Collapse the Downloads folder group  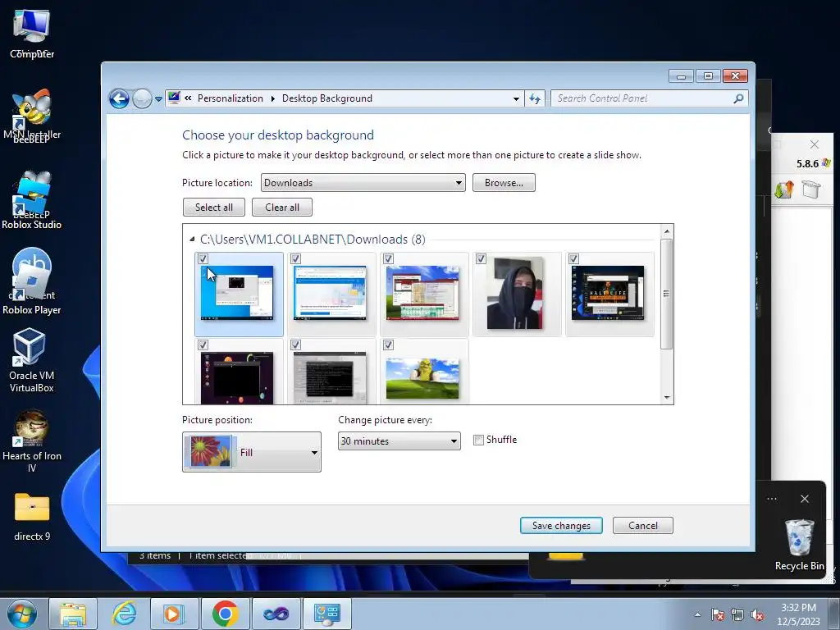pyautogui.click(x=192, y=240)
